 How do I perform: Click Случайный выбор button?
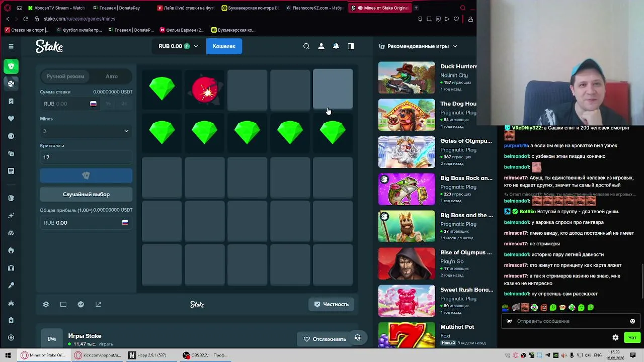pyautogui.click(x=86, y=194)
